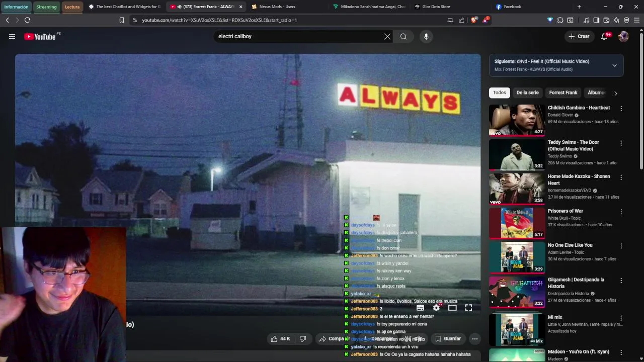Screen dimensions: 644x362
Task: Close the Forrest Frank tab
Action: click(240, 7)
